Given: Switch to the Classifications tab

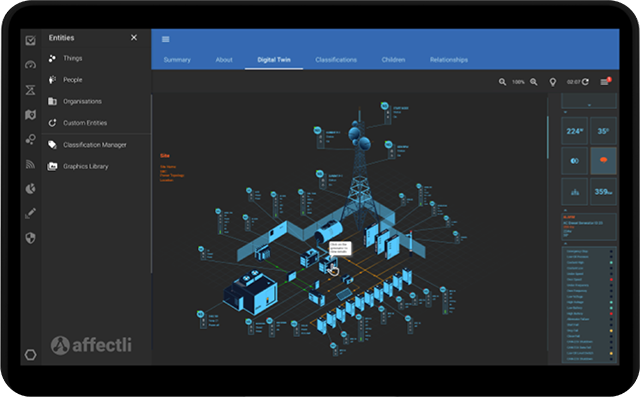Looking at the screenshot, I should click(336, 60).
